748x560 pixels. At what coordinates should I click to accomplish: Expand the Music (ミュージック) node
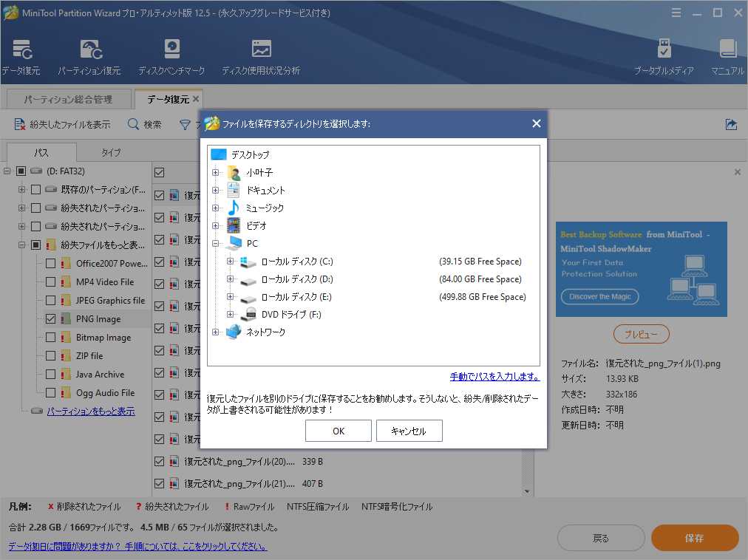pyautogui.click(x=216, y=208)
